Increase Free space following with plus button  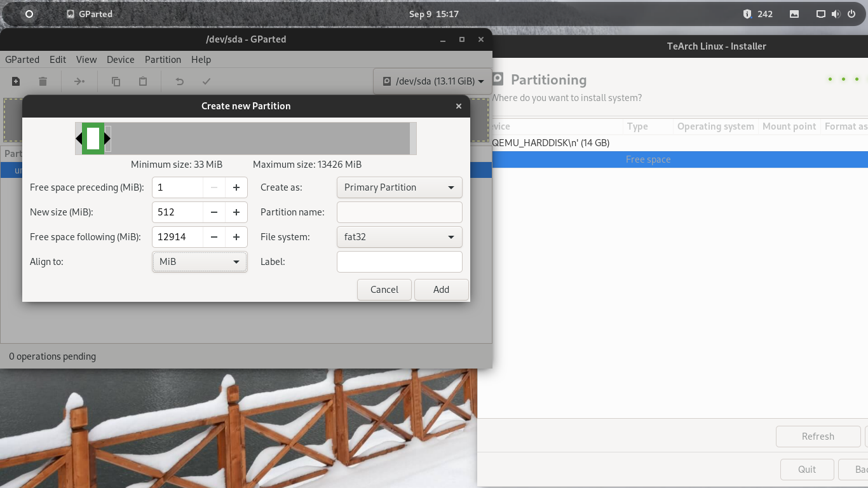click(x=236, y=237)
